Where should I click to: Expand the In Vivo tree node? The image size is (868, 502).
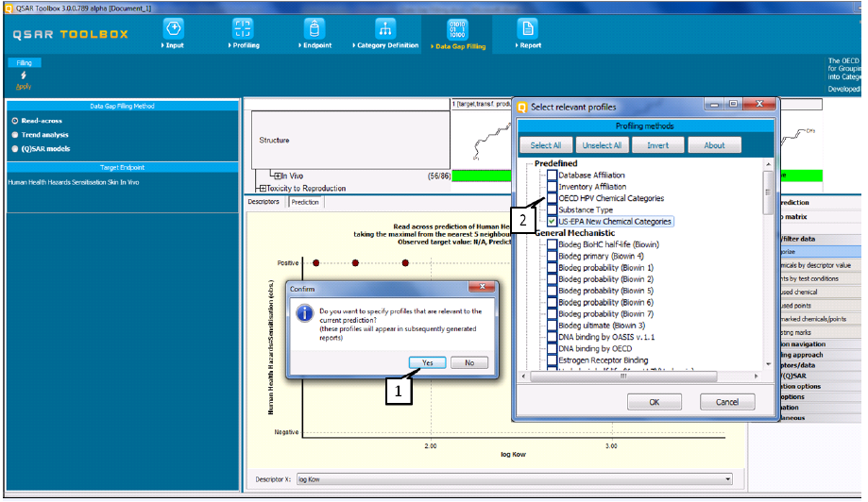tap(278, 176)
